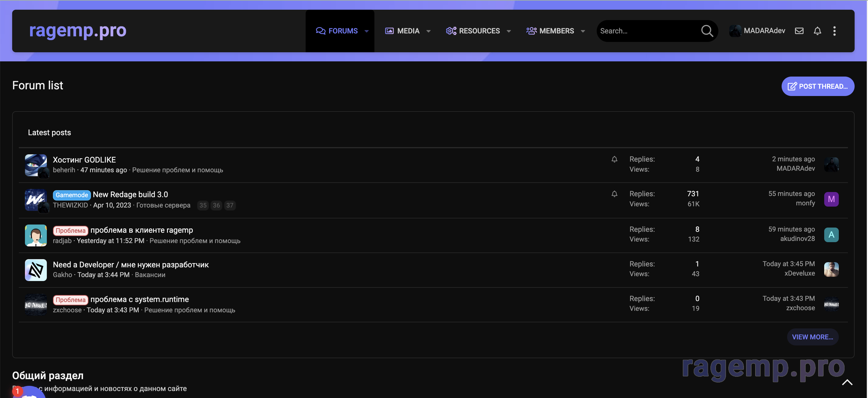Open Решение проблем и помощь under Хостинг GODLIKE
This screenshot has width=868, height=398.
[x=178, y=170]
